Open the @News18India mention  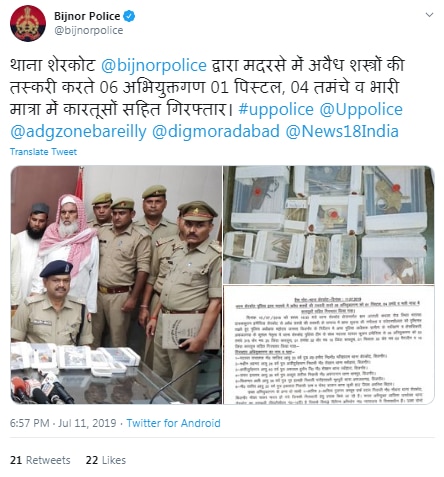(x=342, y=131)
